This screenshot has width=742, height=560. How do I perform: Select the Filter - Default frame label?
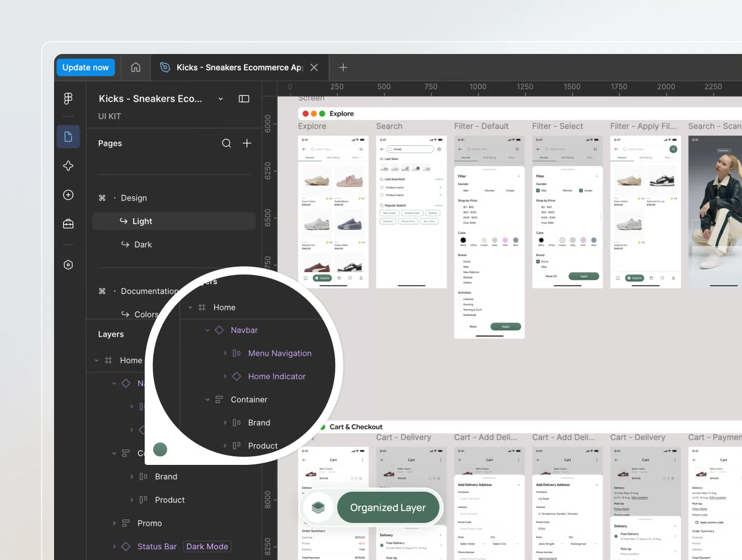pyautogui.click(x=481, y=126)
